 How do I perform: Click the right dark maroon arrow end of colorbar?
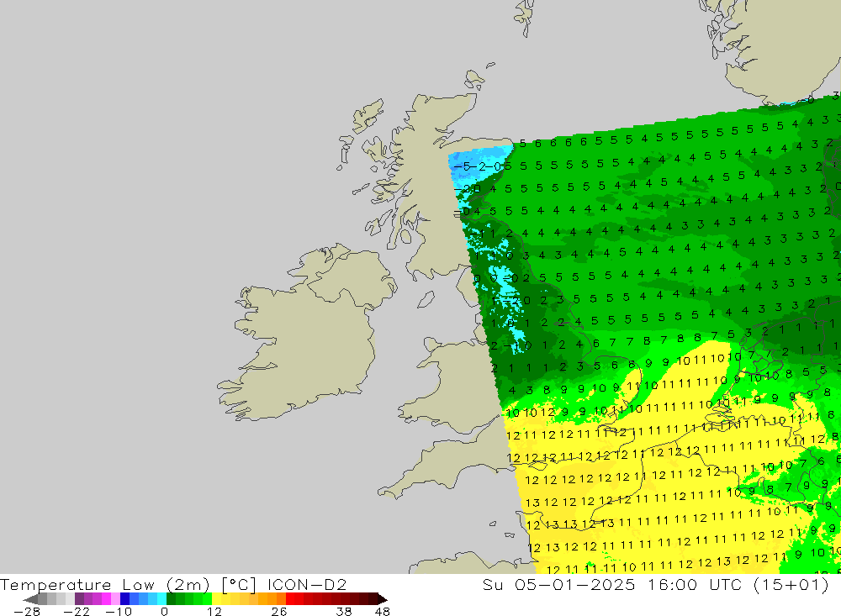pyautogui.click(x=383, y=599)
